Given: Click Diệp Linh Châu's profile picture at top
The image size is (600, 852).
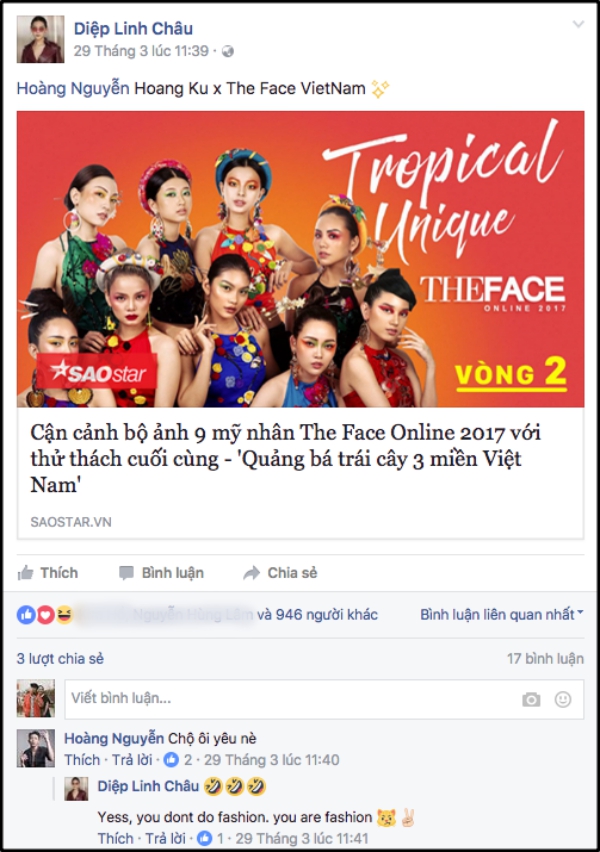Looking at the screenshot, I should click(40, 40).
